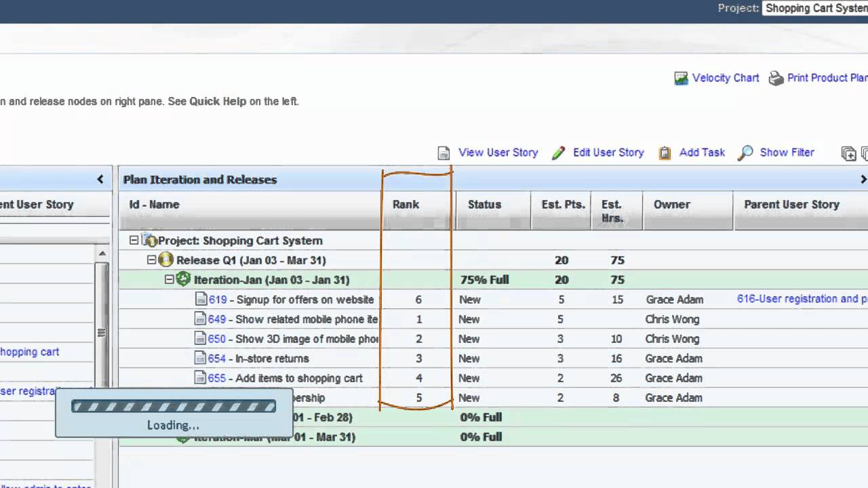
Task: Click the Velocity Chart icon
Action: point(681,79)
